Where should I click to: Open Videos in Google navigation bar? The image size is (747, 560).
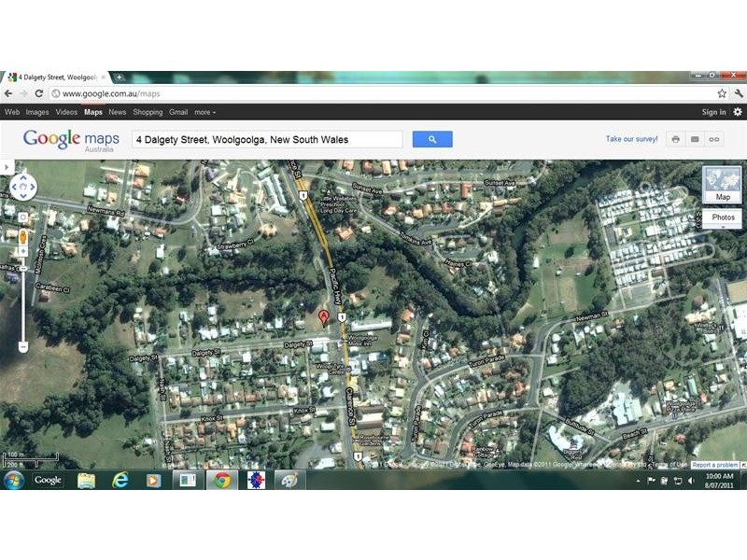(66, 112)
